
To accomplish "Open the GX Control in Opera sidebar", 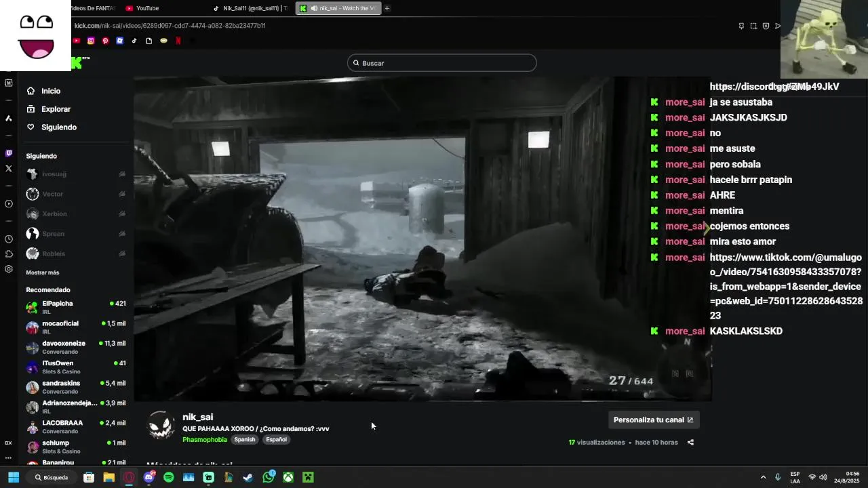I will (8, 443).
